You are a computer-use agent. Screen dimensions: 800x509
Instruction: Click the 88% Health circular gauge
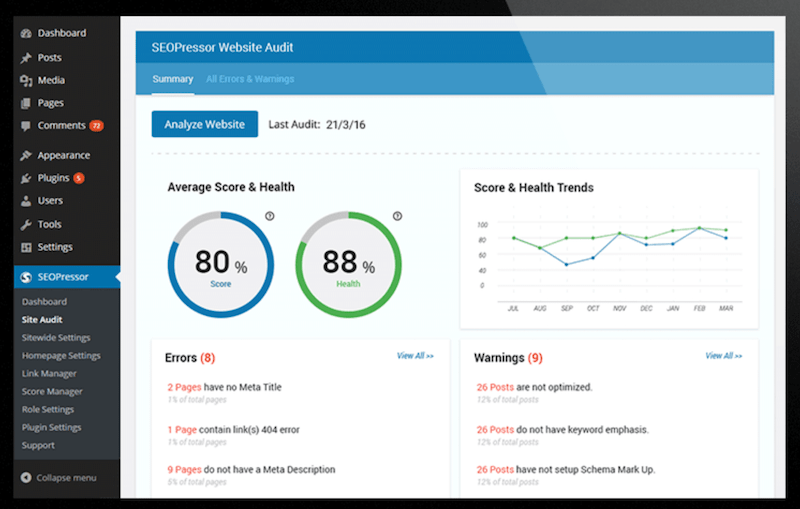348,265
